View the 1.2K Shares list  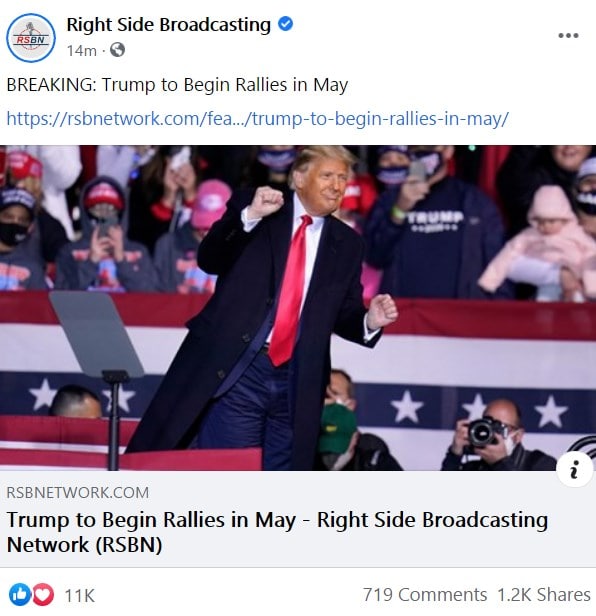click(544, 594)
